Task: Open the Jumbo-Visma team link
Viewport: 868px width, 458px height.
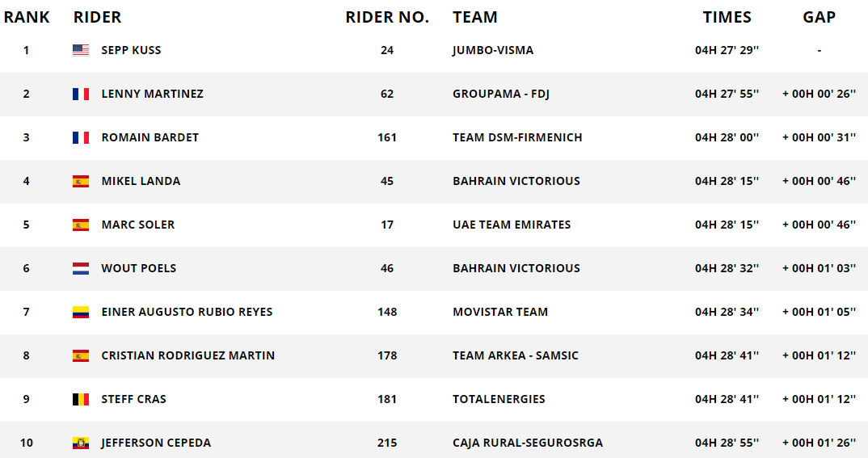Action: click(493, 50)
